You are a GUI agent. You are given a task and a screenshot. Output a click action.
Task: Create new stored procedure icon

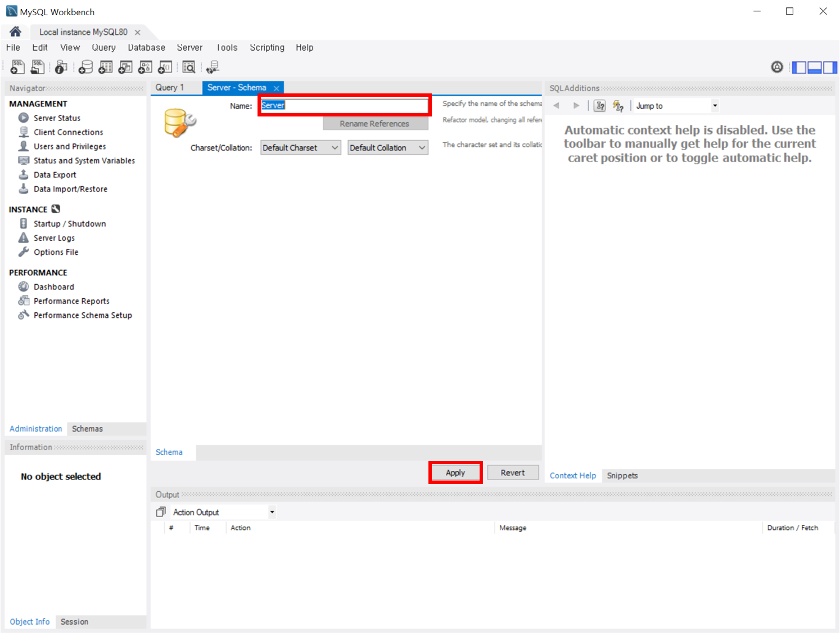[145, 68]
